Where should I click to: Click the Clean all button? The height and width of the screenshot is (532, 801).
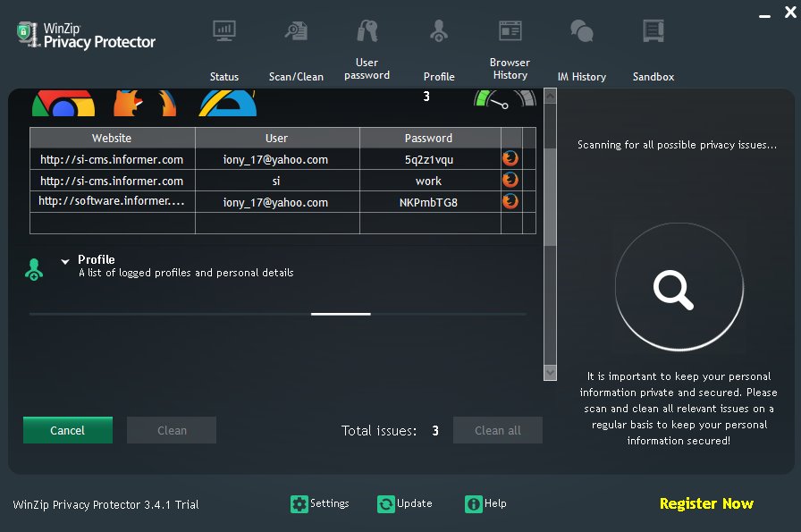pyautogui.click(x=498, y=430)
